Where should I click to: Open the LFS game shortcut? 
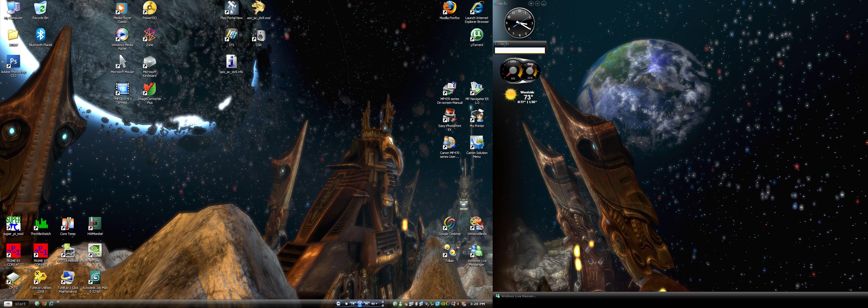pyautogui.click(x=231, y=38)
